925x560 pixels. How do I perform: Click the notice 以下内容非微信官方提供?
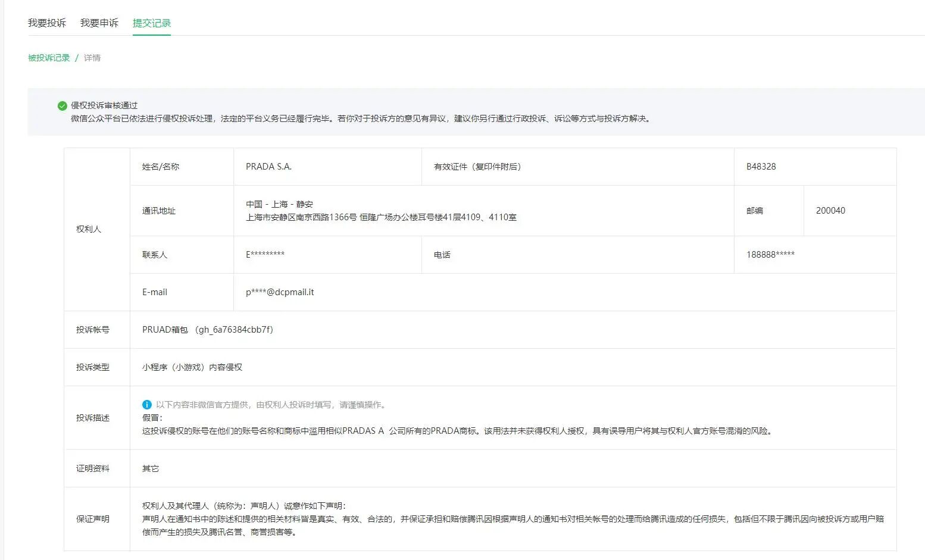coord(272,405)
